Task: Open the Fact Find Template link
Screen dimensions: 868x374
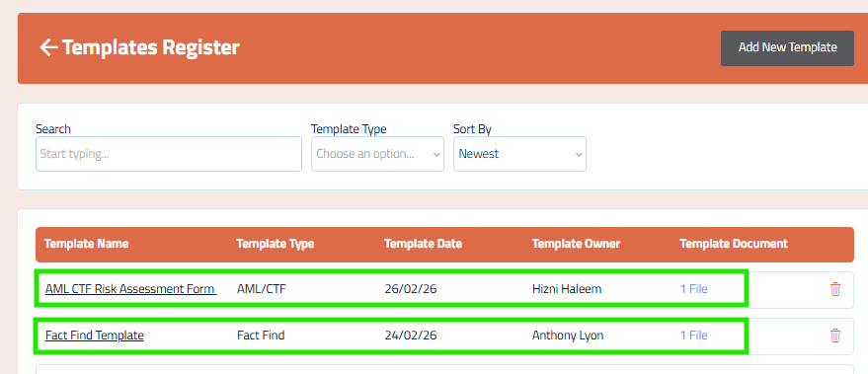Action: point(95,336)
